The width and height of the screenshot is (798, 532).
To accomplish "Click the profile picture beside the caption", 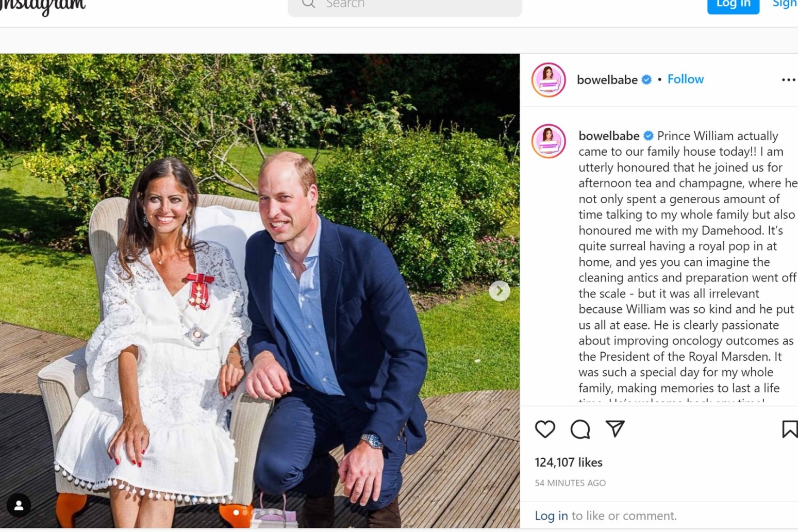I will pyautogui.click(x=548, y=141).
